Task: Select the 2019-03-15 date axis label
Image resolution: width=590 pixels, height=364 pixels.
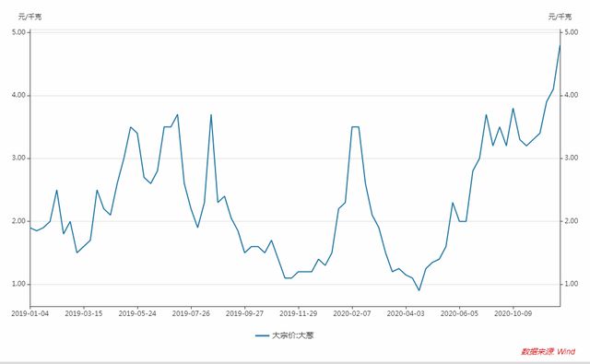Action: tap(84, 313)
